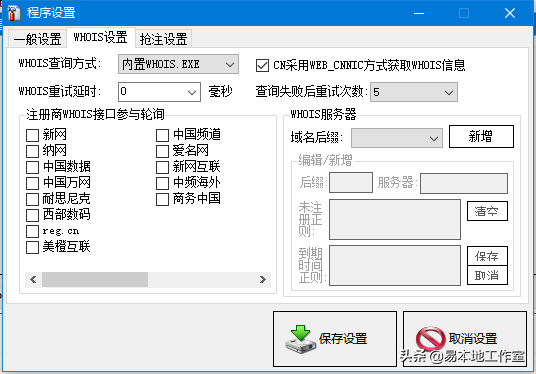This screenshot has height=374, width=536.
Task: Open the 抢注设置 tab
Action: point(163,39)
